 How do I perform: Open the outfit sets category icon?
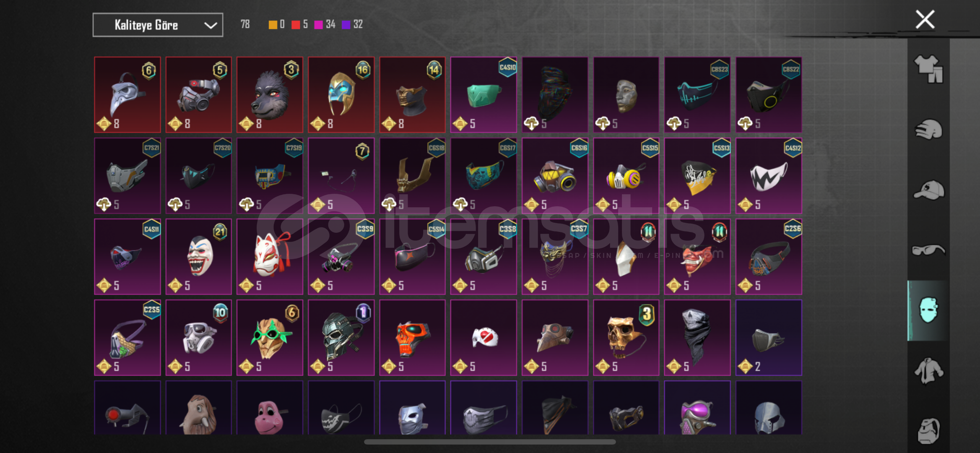click(928, 69)
